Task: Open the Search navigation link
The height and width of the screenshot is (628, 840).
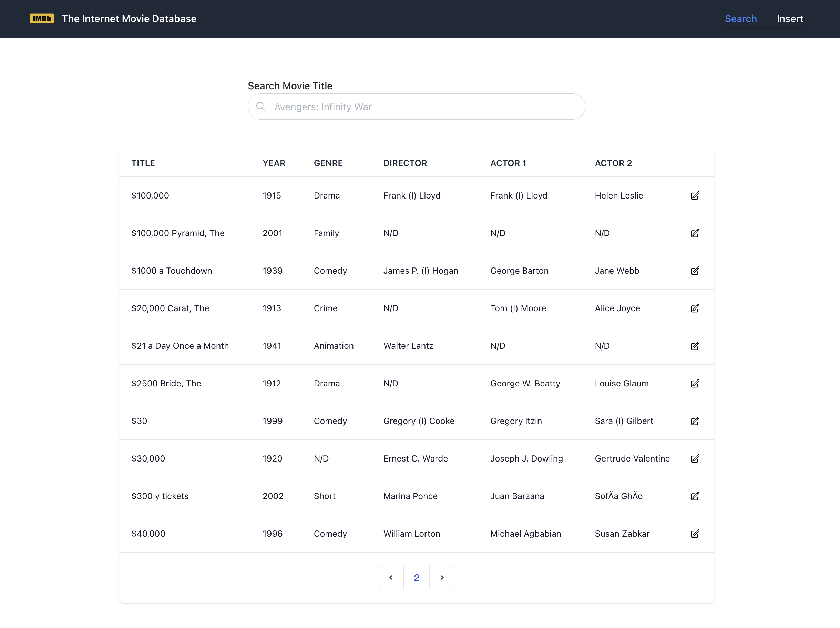Action: pyautogui.click(x=740, y=19)
